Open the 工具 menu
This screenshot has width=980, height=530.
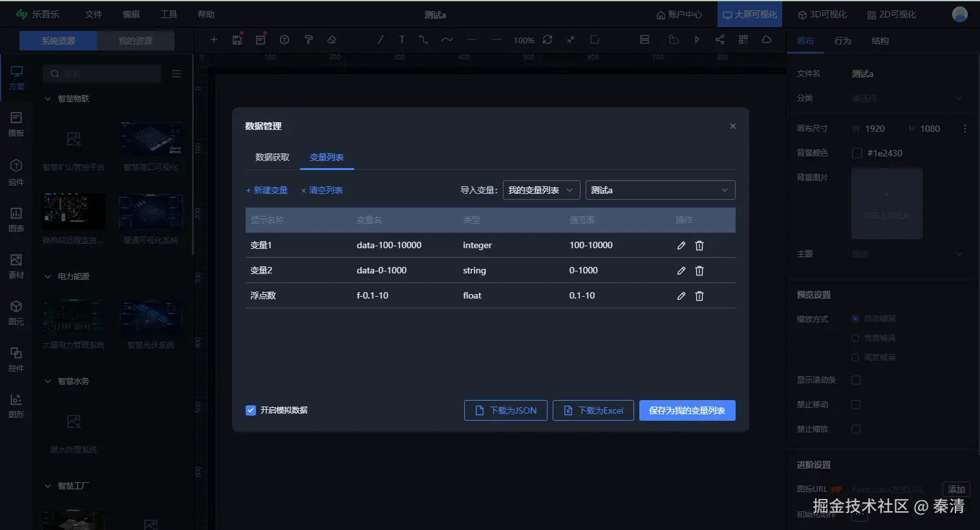[169, 14]
